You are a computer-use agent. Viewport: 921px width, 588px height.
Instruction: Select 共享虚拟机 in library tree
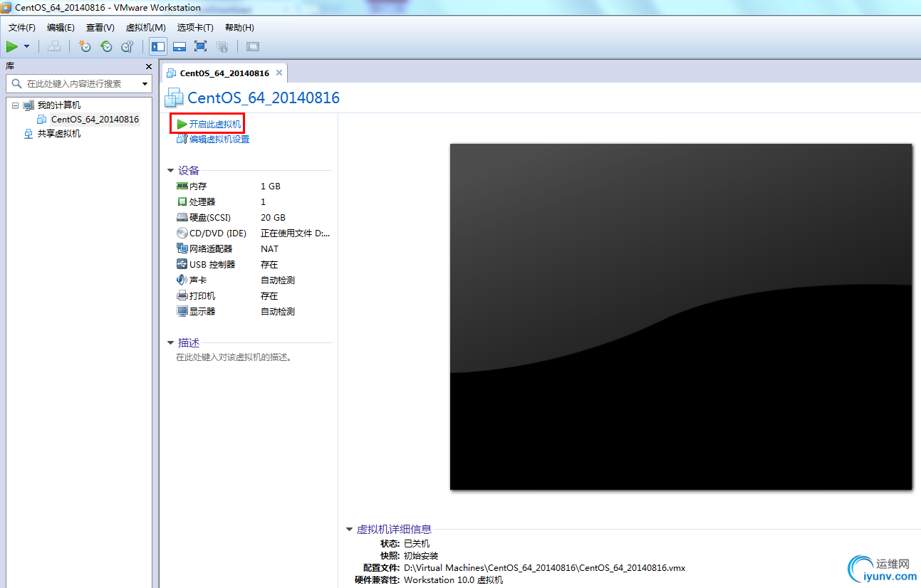59,134
